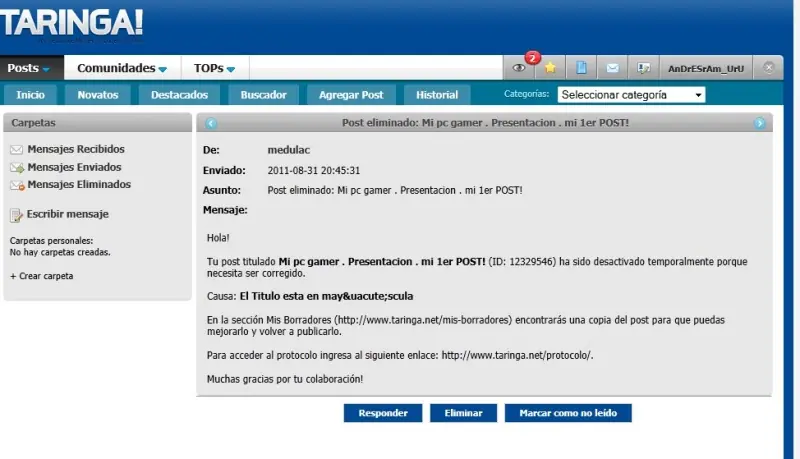
Task: Click the Responder button
Action: [x=383, y=413]
